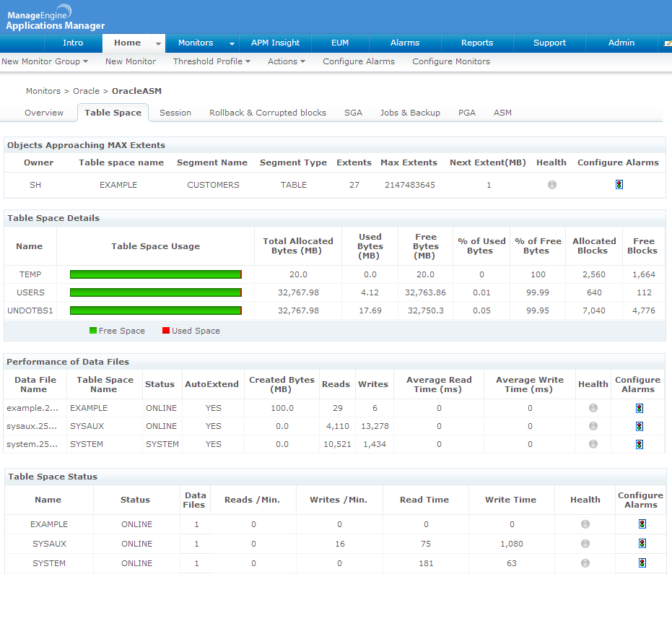Open alarm configuration for sysaux data file
Viewport: 672px width, 621px height.
coord(639,426)
